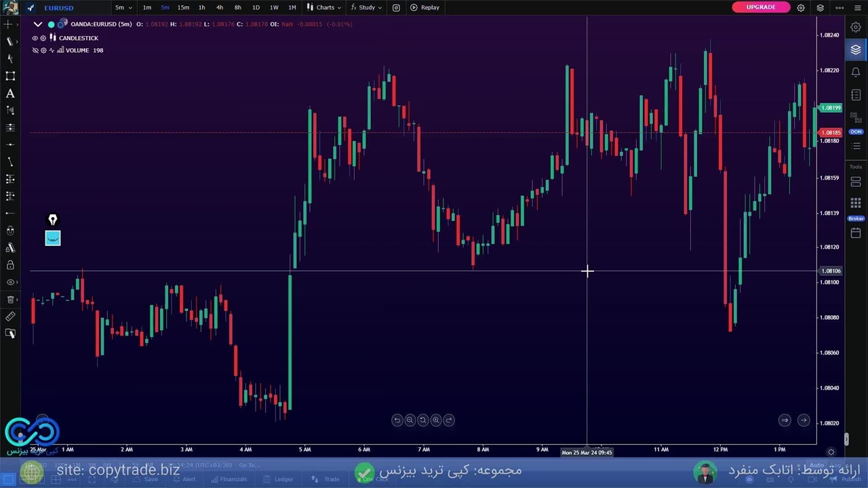Screen dimensions: 868x488
Task: Show the Volume indicator via crossed eye
Action: pyautogui.click(x=35, y=50)
